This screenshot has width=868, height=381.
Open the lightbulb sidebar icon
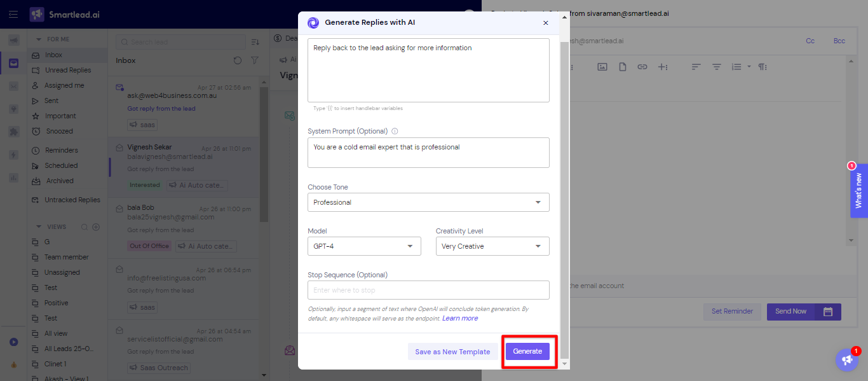(13, 109)
